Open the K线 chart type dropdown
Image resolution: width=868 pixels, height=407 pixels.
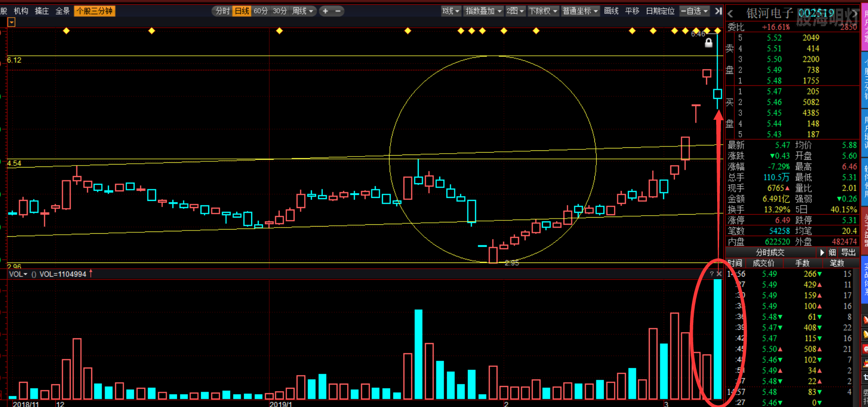point(451,11)
